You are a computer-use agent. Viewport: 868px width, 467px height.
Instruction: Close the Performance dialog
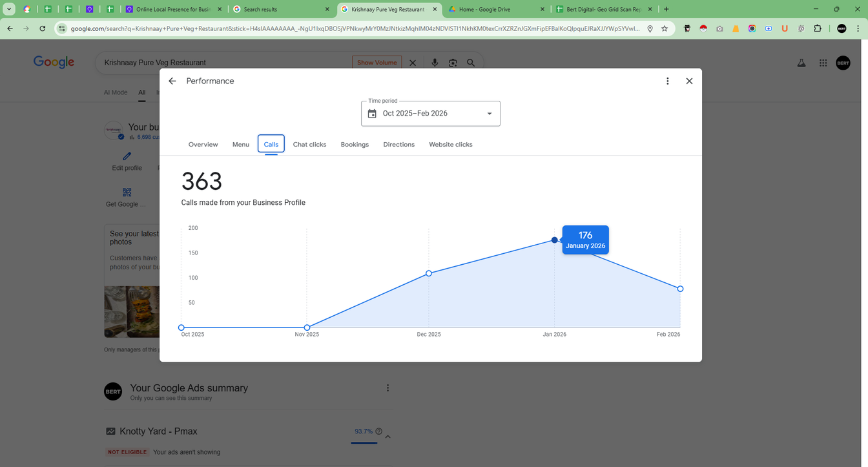pos(689,81)
